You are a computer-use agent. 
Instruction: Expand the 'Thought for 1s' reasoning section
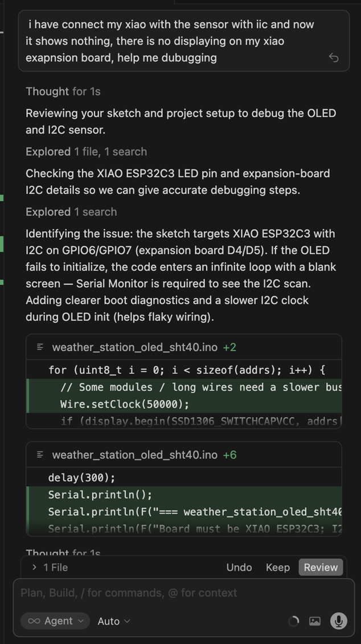pos(63,91)
